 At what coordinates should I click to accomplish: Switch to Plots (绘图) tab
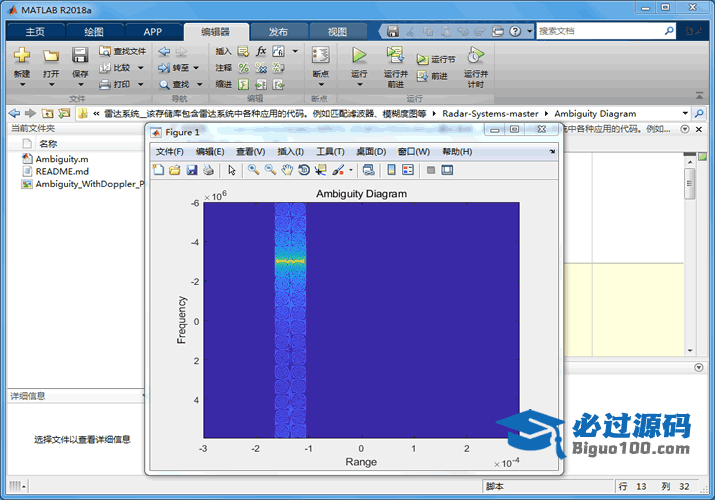[94, 32]
